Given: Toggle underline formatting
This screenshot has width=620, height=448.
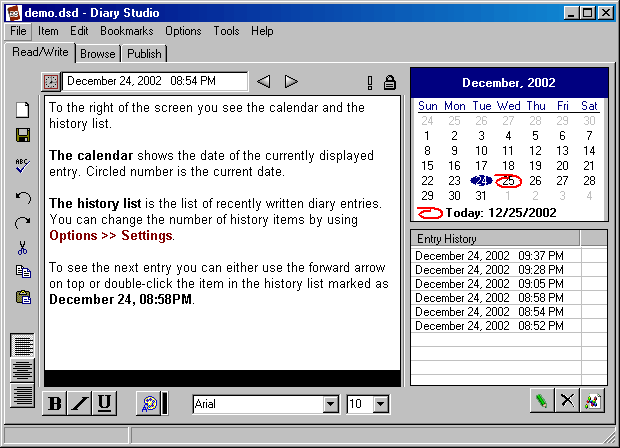Looking at the screenshot, I should [104, 403].
